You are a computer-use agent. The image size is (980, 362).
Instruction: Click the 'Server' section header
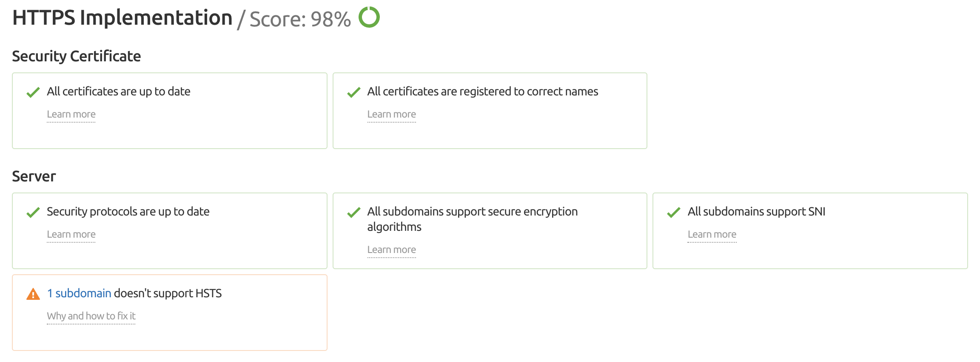coord(34,176)
